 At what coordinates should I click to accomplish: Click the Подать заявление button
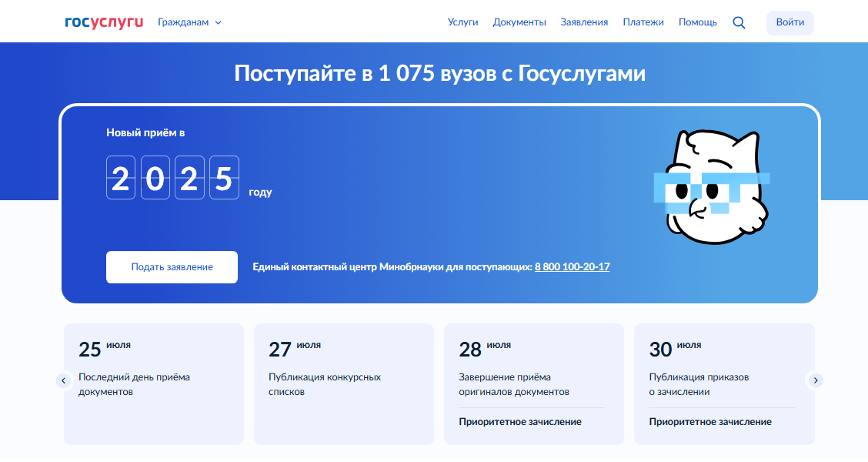[172, 267]
